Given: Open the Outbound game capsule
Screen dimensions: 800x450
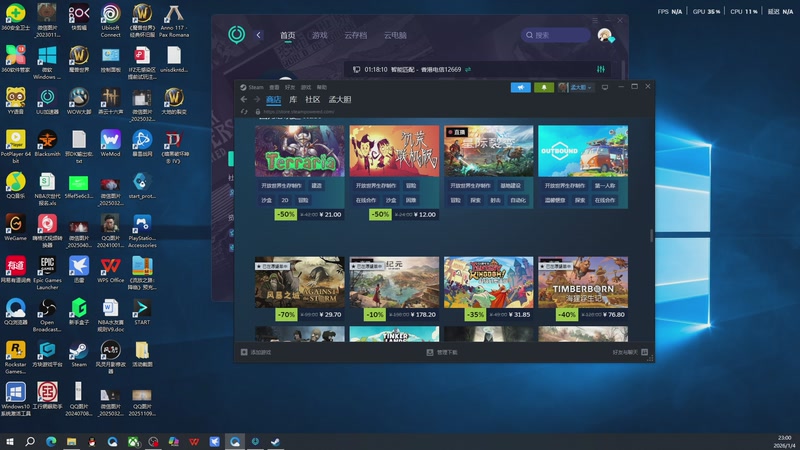Looking at the screenshot, I should tap(583, 151).
